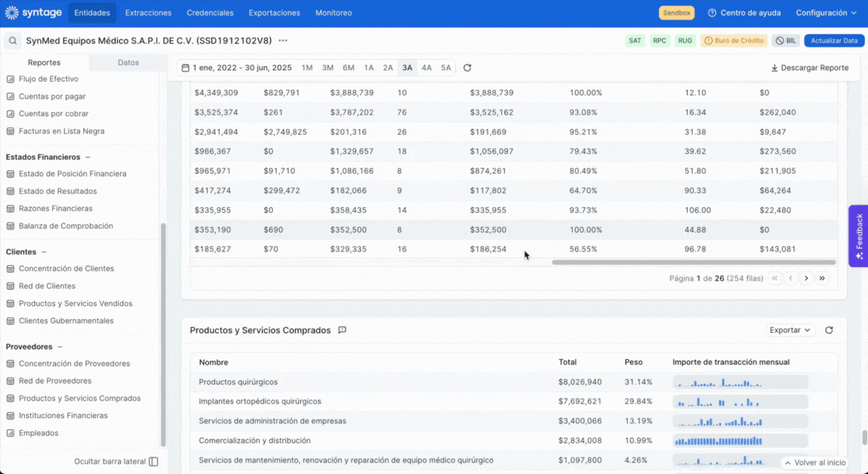868x474 pixels.
Task: Click the Centro de ayuda help icon
Action: (712, 13)
